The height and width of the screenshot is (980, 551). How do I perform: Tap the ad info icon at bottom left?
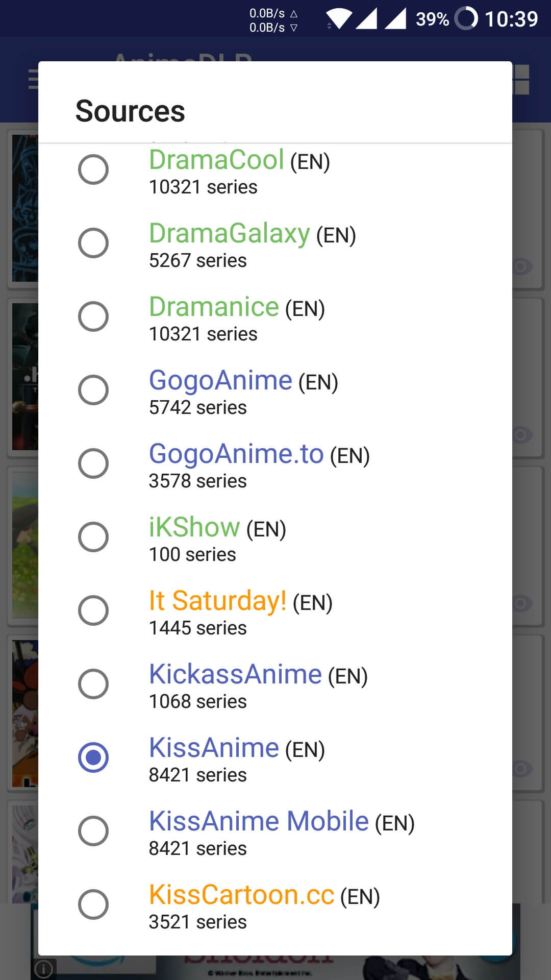pyautogui.click(x=43, y=969)
